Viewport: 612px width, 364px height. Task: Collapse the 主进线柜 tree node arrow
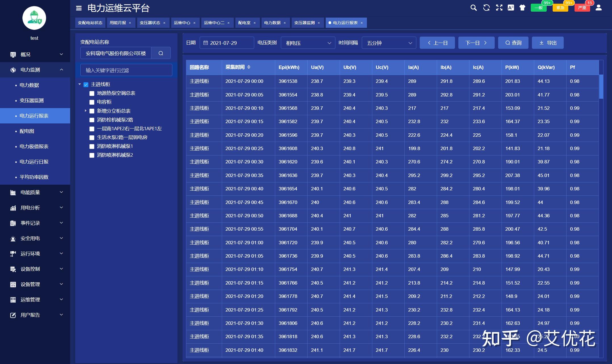(x=80, y=84)
